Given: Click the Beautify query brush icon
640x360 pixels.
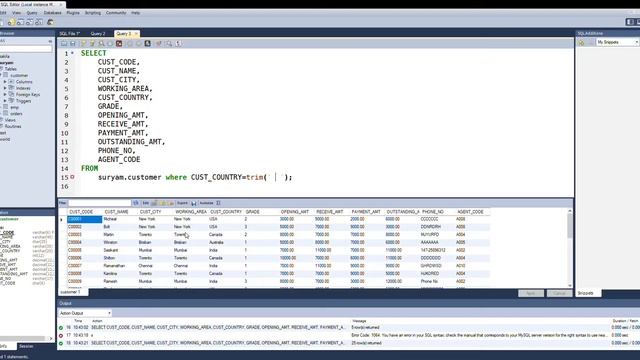Looking at the screenshot, I should click(158, 43).
